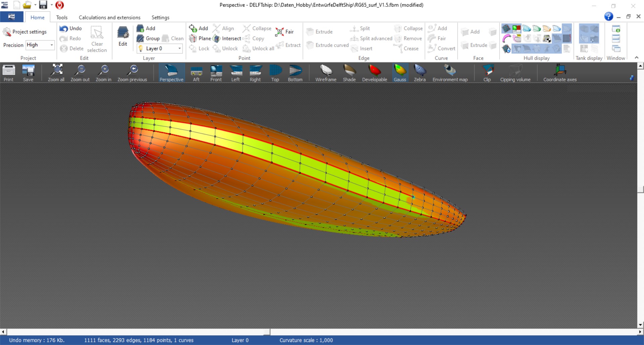
Task: Click the Developable shading icon
Action: (x=374, y=73)
